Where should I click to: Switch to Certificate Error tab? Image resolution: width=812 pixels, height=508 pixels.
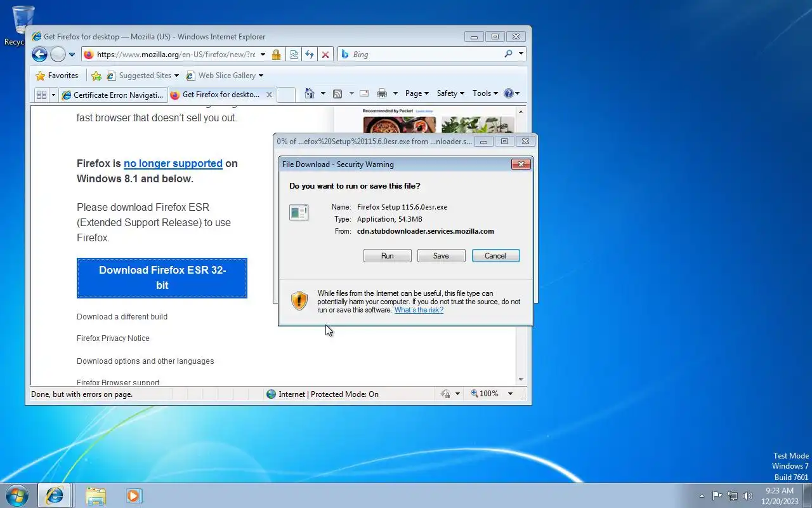tap(113, 95)
